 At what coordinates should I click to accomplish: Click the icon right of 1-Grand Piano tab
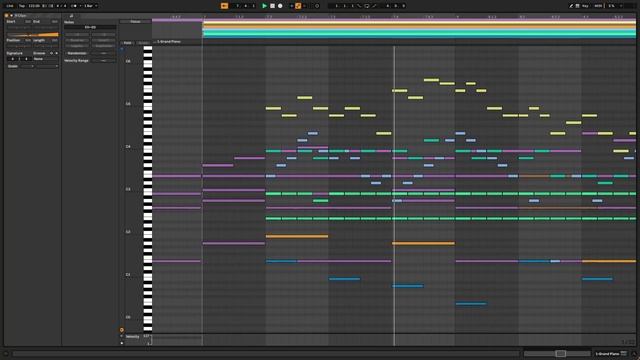coord(624,353)
